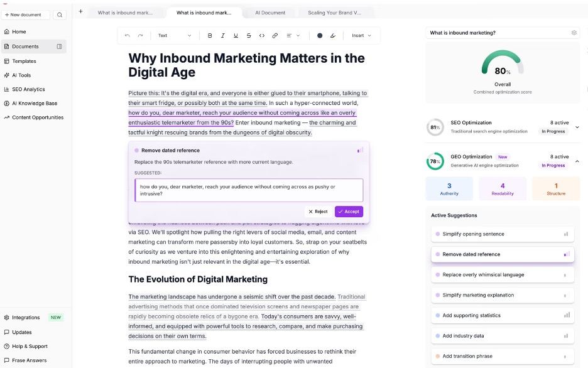Click the redo arrow in toolbar

140,36
